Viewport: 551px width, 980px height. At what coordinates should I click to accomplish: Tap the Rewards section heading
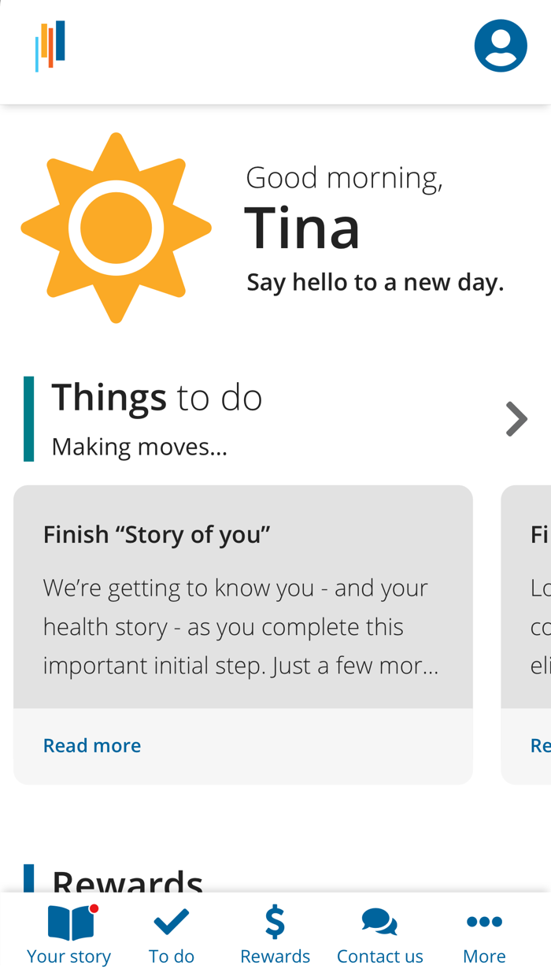coord(128,882)
